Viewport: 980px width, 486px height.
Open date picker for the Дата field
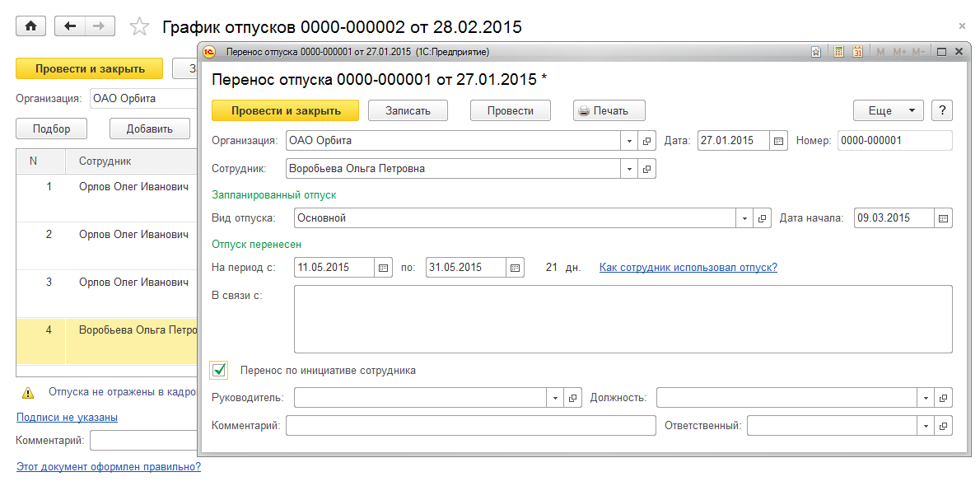point(778,141)
